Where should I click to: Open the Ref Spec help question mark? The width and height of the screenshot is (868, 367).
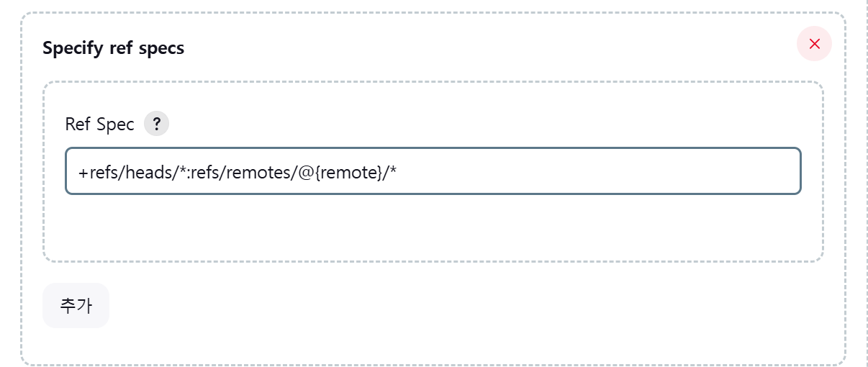(156, 124)
